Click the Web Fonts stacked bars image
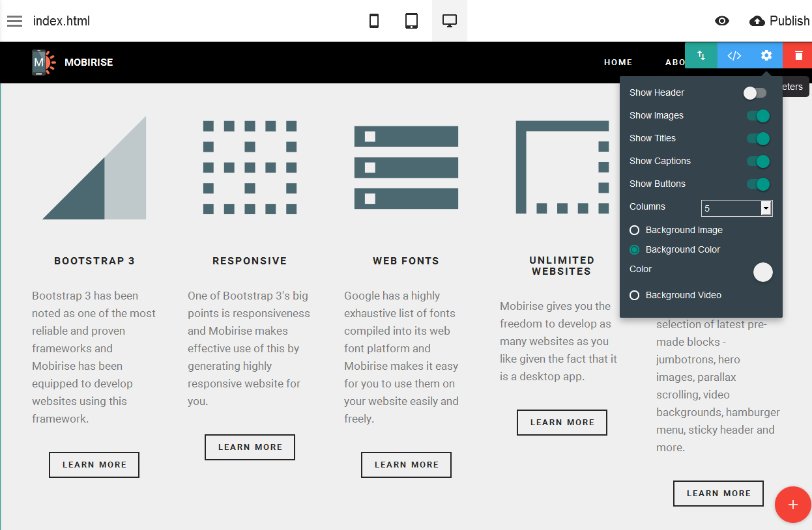Screen dimensions: 812x530 (x=406, y=167)
